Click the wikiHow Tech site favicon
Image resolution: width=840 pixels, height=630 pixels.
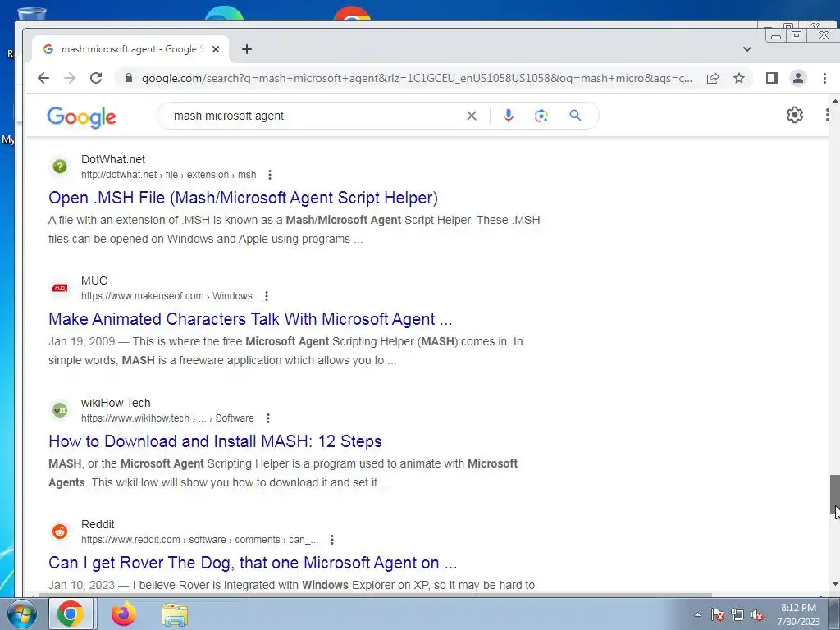(60, 410)
